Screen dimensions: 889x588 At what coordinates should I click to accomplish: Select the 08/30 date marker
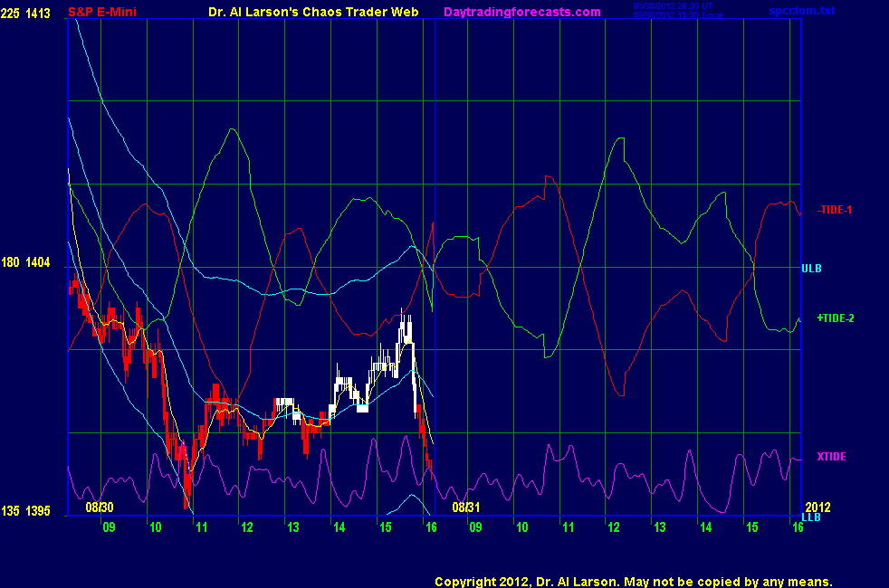(100, 507)
